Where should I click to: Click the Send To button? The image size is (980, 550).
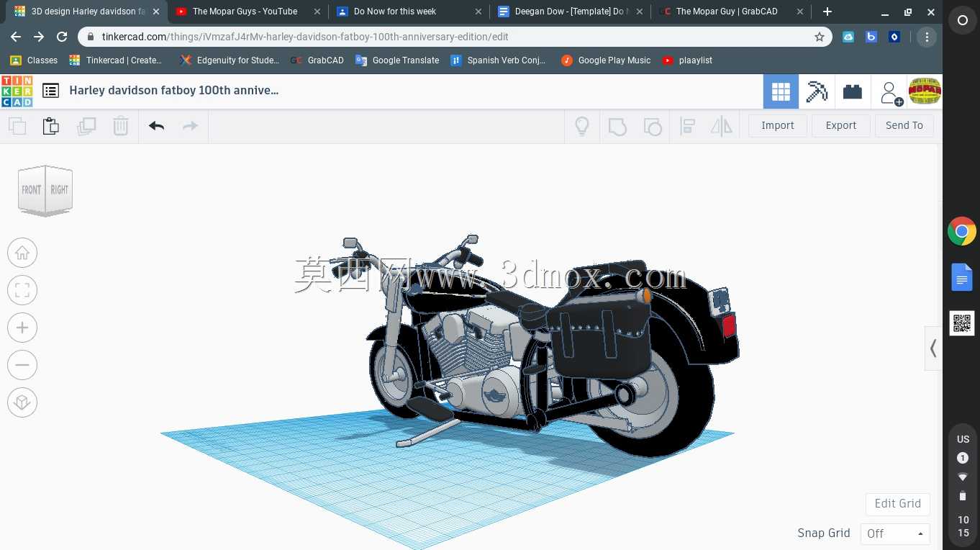tap(904, 125)
